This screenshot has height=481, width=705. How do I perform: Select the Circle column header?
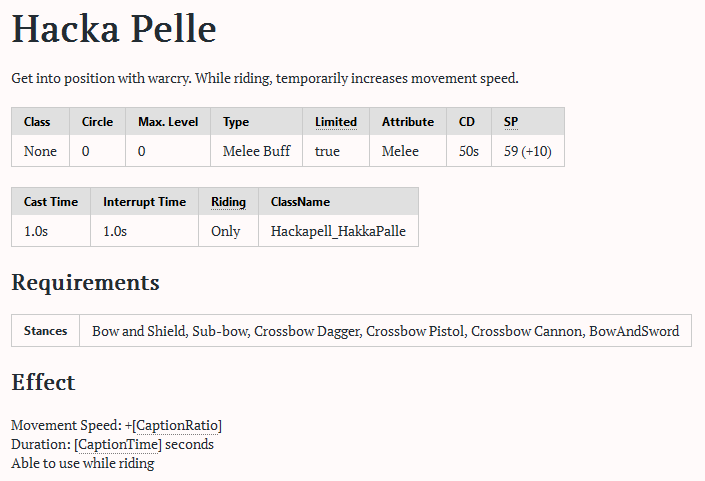[98, 122]
